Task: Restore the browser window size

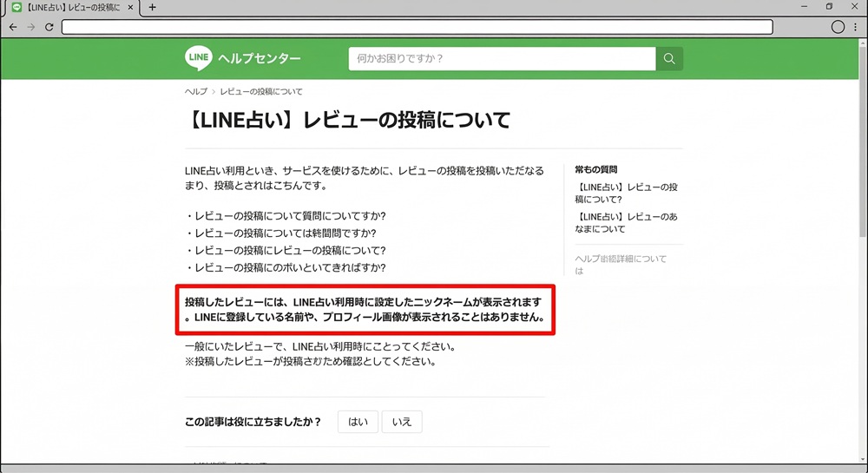Action: (x=829, y=7)
